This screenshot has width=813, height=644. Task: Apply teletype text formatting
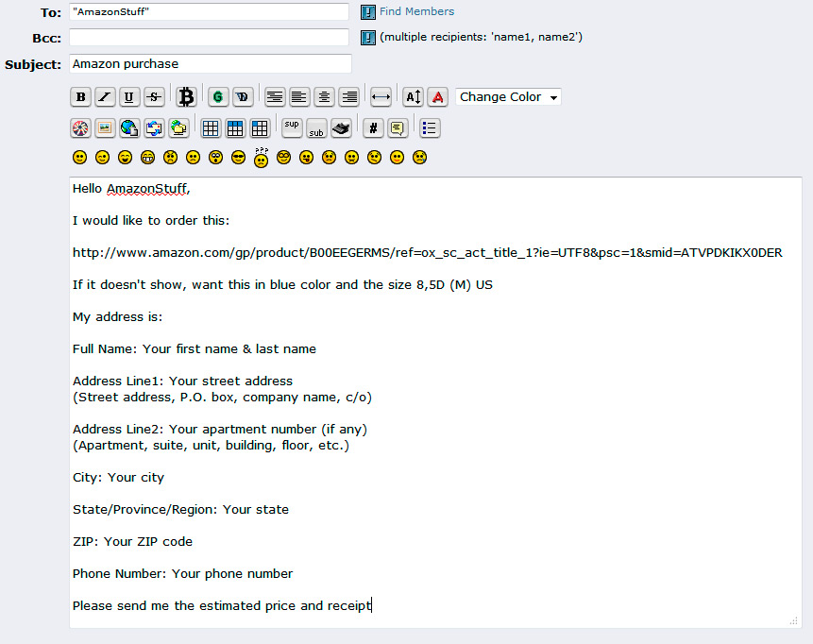click(x=341, y=128)
